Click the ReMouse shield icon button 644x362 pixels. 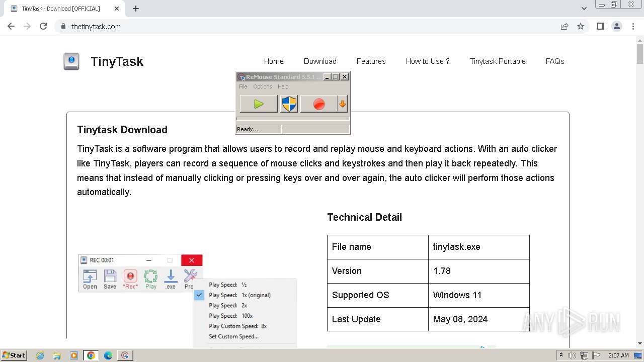click(289, 104)
